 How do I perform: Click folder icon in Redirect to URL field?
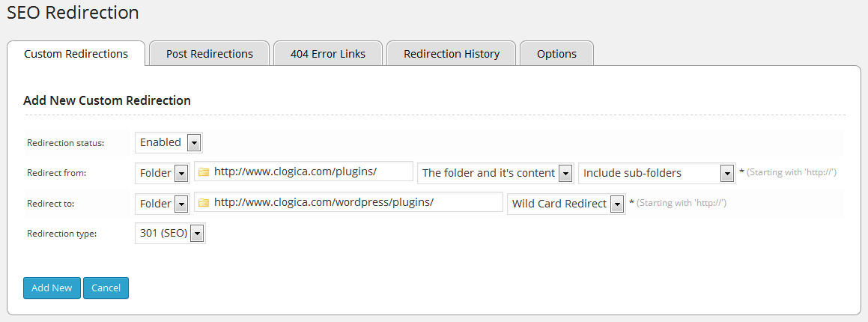click(203, 203)
